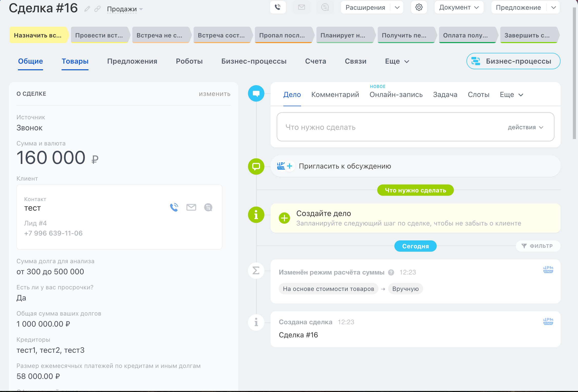Open действия dropdown in activity input

tap(525, 128)
